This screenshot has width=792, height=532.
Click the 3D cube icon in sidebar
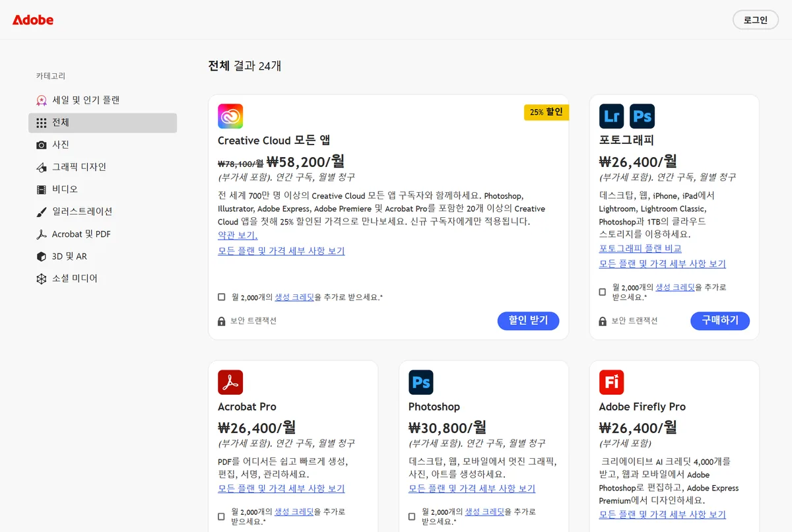tap(42, 257)
